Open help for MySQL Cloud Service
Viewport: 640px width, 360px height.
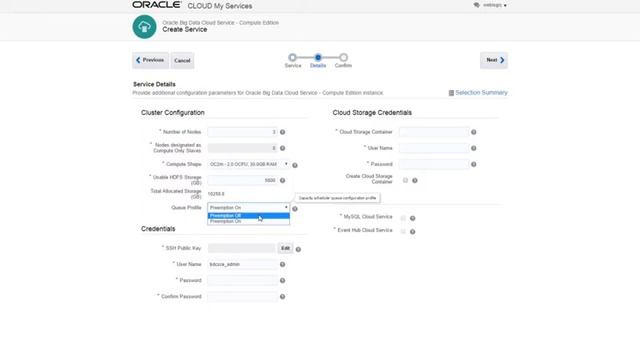413,218
